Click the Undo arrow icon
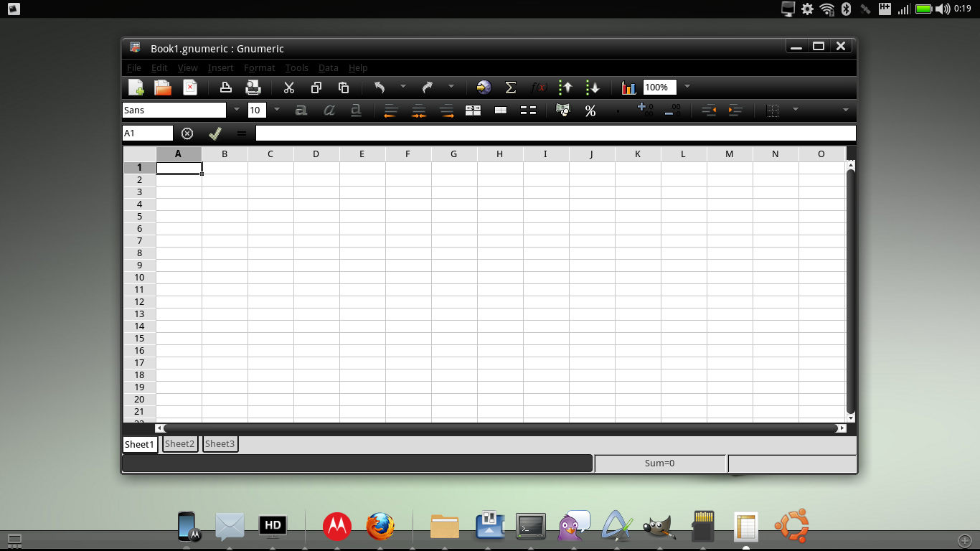 click(x=380, y=88)
